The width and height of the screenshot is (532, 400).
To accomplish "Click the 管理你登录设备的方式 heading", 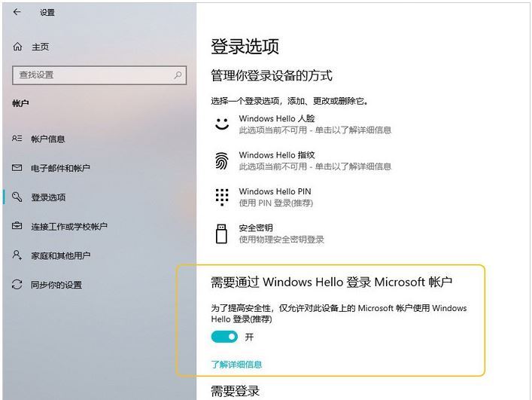I will [272, 75].
